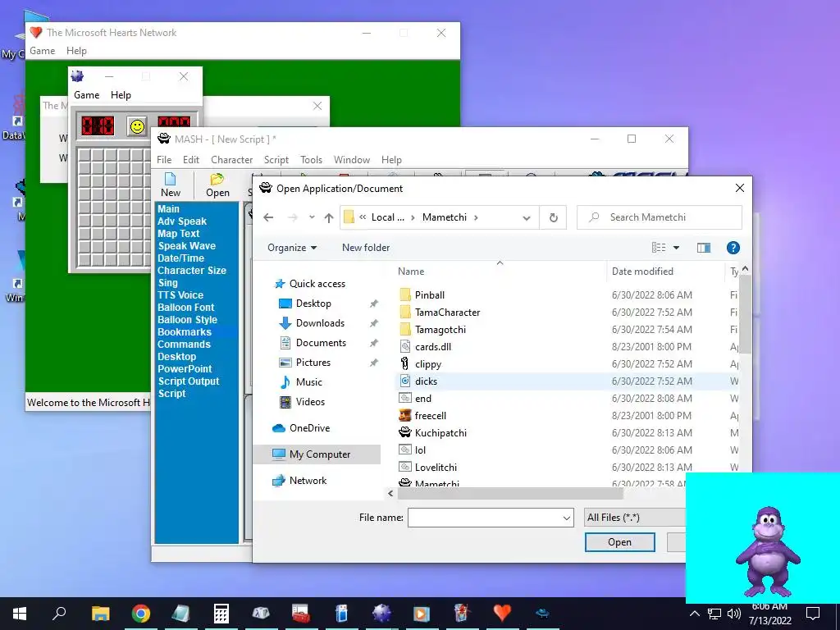Image resolution: width=840 pixels, height=630 pixels.
Task: Open the All Files type dropdown
Action: [636, 518]
